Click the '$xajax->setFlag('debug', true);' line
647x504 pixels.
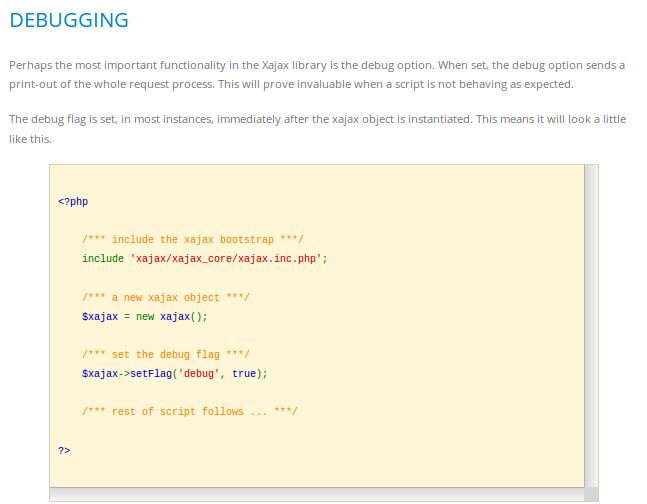click(x=175, y=374)
